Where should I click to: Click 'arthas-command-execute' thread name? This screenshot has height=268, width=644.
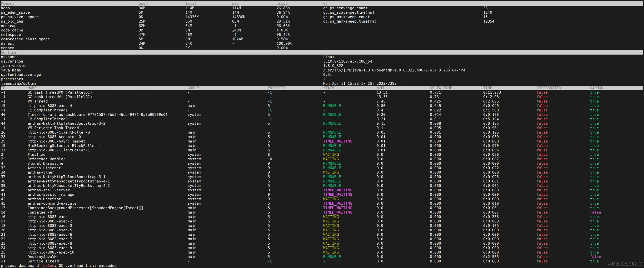click(52, 204)
